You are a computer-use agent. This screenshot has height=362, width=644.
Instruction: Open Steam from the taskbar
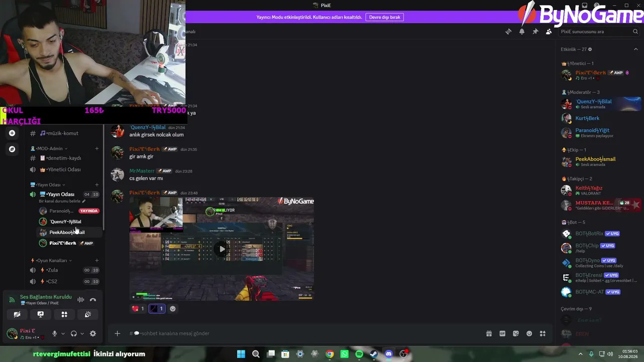[374, 354]
